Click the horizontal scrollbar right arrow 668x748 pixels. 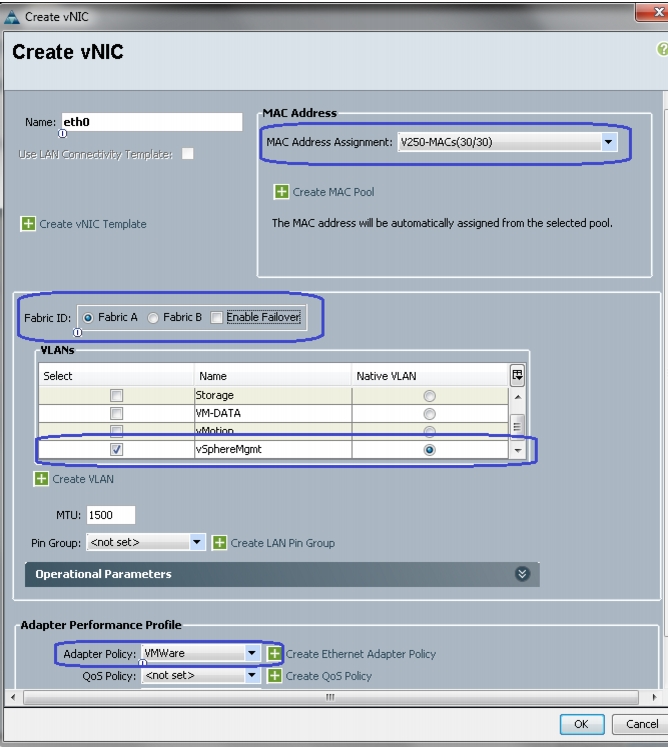coord(654,697)
